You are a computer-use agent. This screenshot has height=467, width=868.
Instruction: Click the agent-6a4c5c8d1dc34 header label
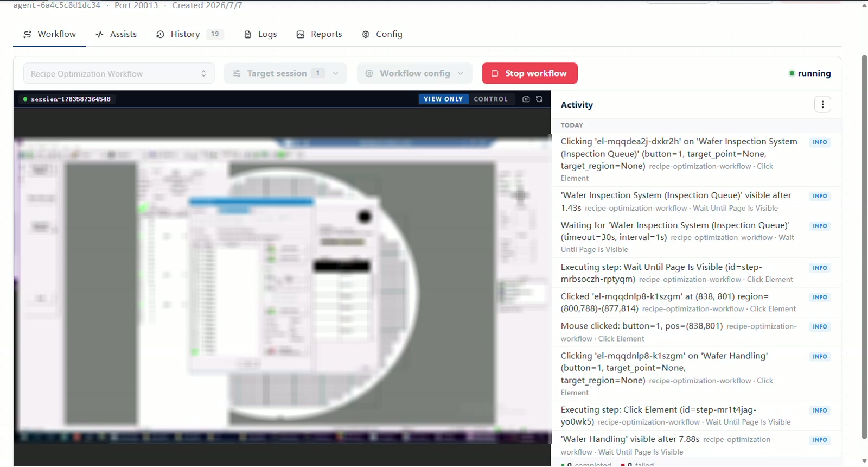tap(57, 5)
